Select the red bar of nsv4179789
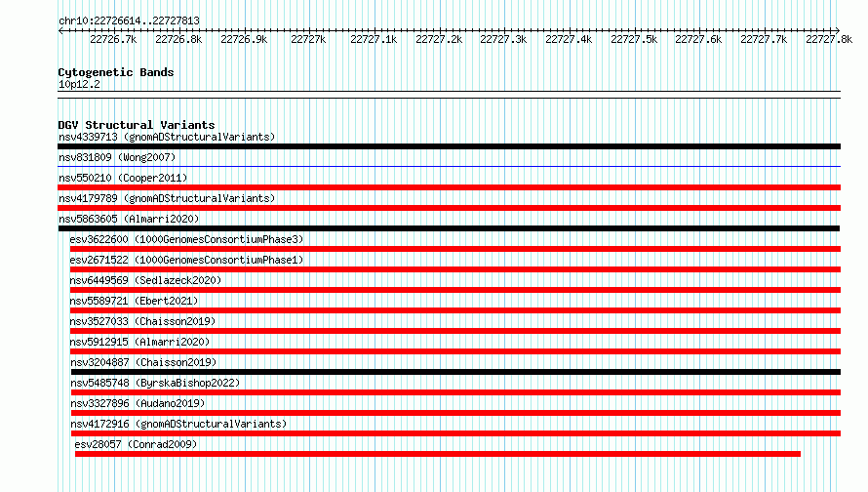 click(449, 208)
